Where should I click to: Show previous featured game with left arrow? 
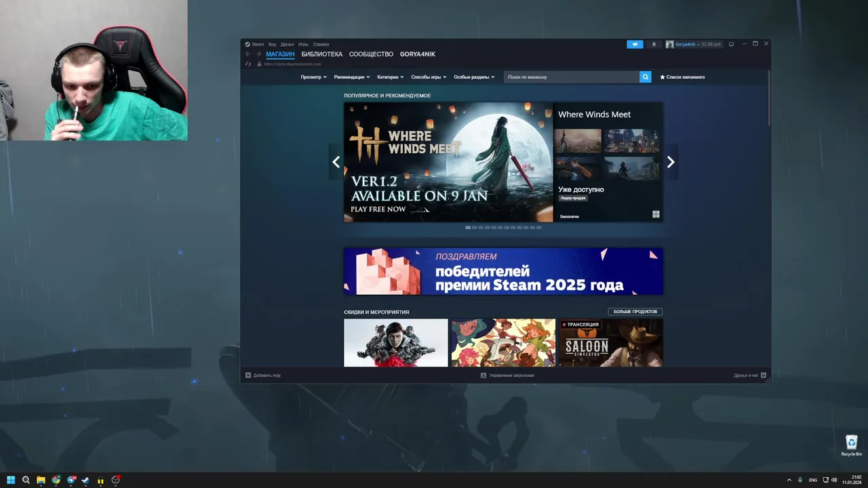(336, 162)
